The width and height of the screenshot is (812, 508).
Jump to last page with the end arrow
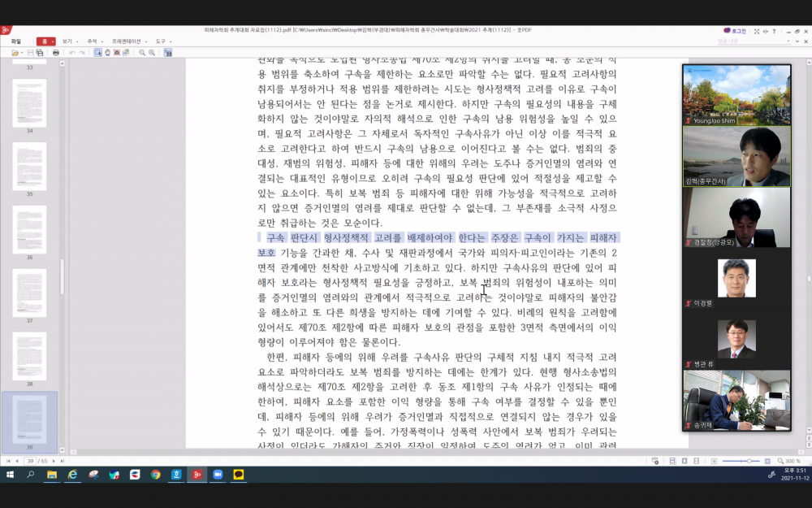[x=63, y=461]
